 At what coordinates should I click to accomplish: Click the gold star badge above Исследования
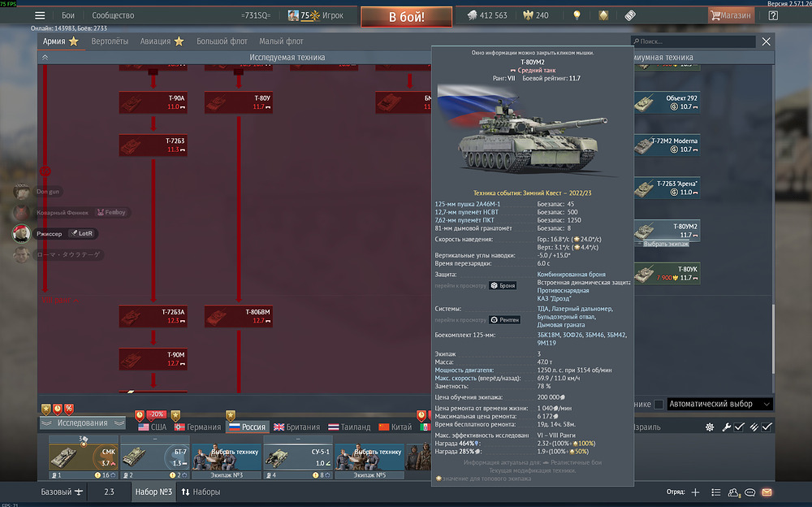tap(46, 409)
